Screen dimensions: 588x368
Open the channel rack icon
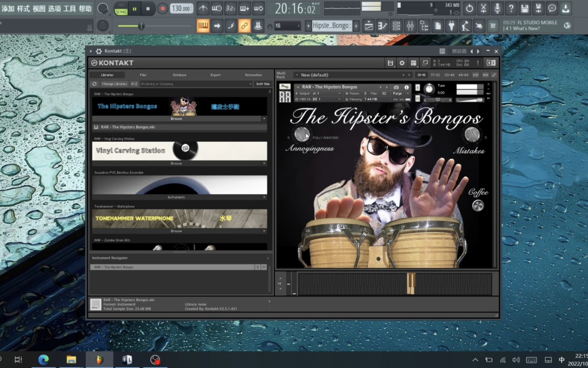click(x=396, y=26)
